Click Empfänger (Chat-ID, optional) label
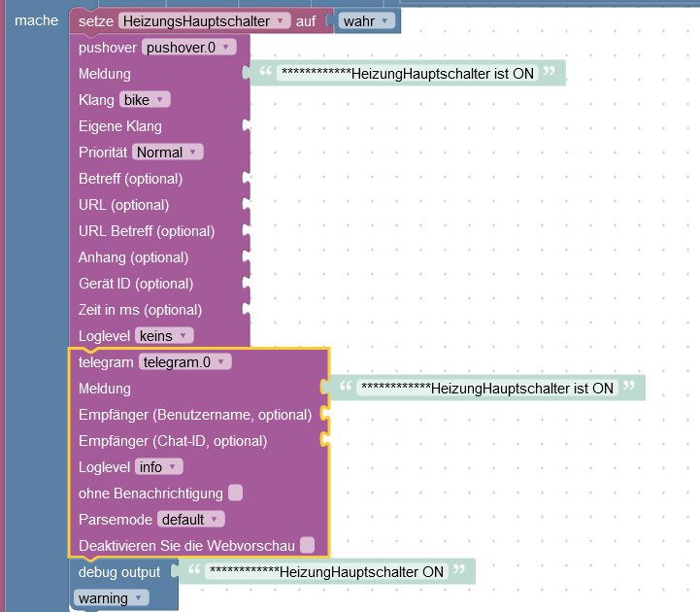This screenshot has height=612, width=700. [173, 441]
